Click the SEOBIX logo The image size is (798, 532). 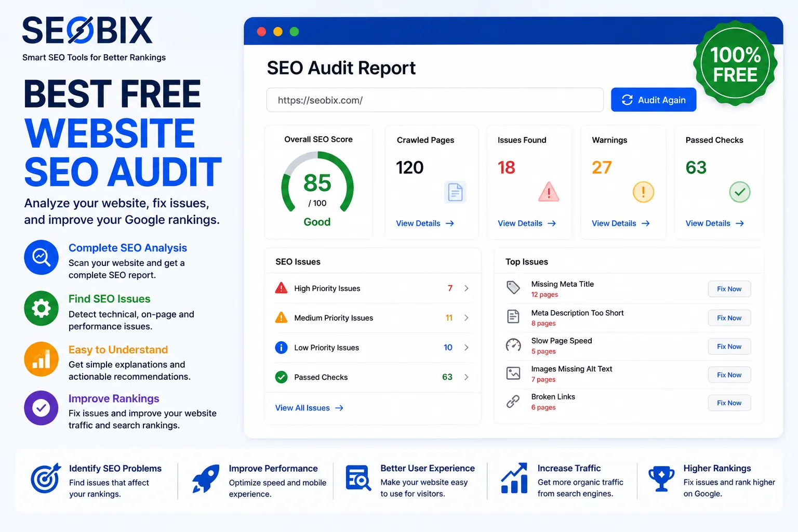tap(87, 31)
